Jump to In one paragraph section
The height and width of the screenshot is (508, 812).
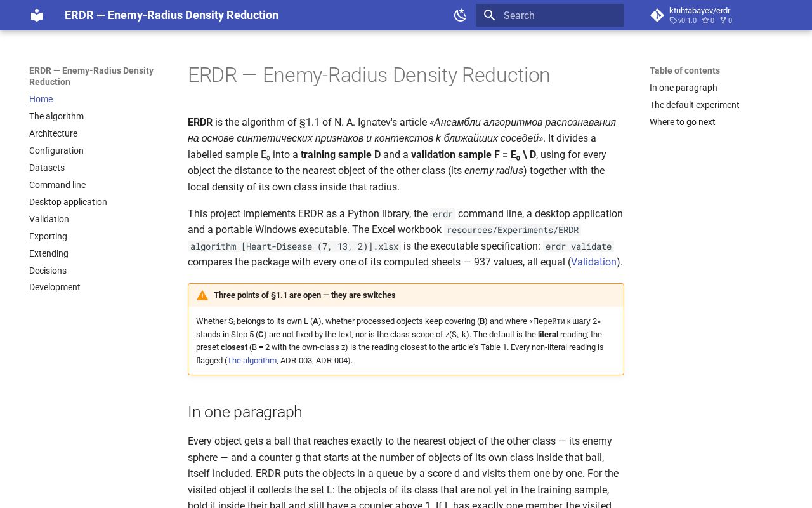pyautogui.click(x=683, y=88)
